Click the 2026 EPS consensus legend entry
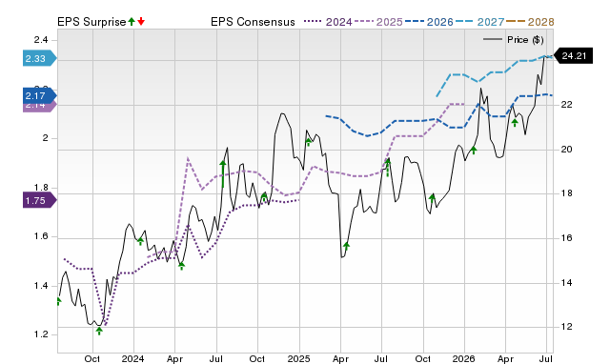The width and height of the screenshot is (610, 364). [x=429, y=22]
